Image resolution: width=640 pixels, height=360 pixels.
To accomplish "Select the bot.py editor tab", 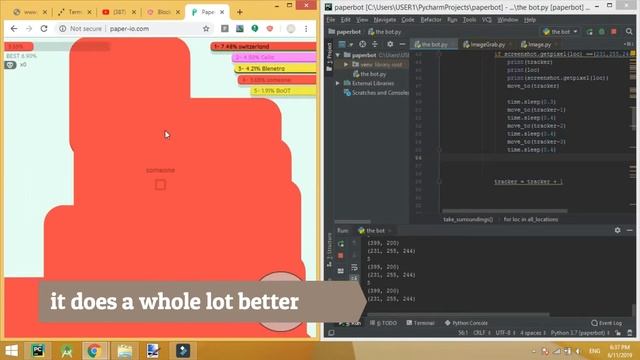I will [x=434, y=44].
